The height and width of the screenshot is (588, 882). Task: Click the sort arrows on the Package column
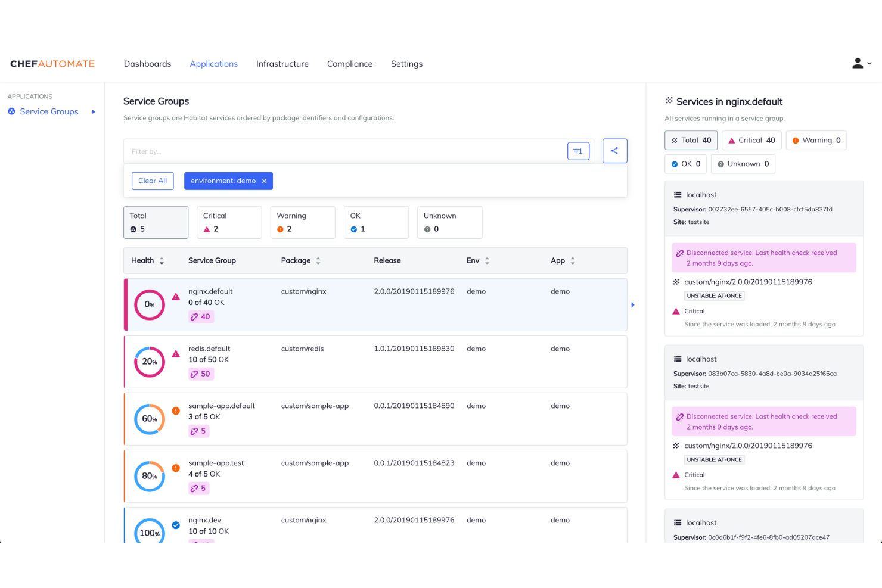click(318, 260)
